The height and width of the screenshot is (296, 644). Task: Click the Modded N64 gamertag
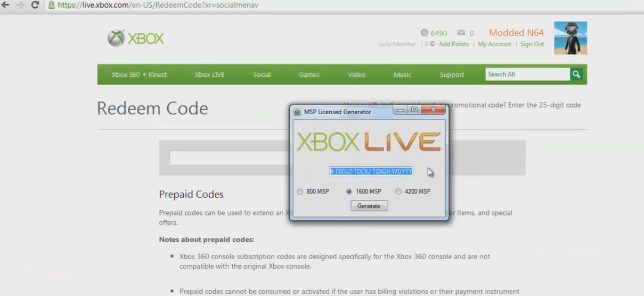point(516,33)
